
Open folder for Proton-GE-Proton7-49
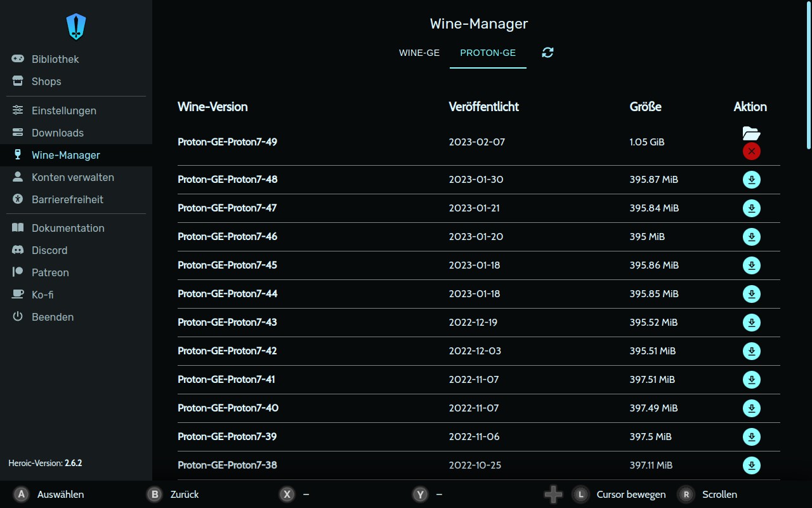coord(751,133)
